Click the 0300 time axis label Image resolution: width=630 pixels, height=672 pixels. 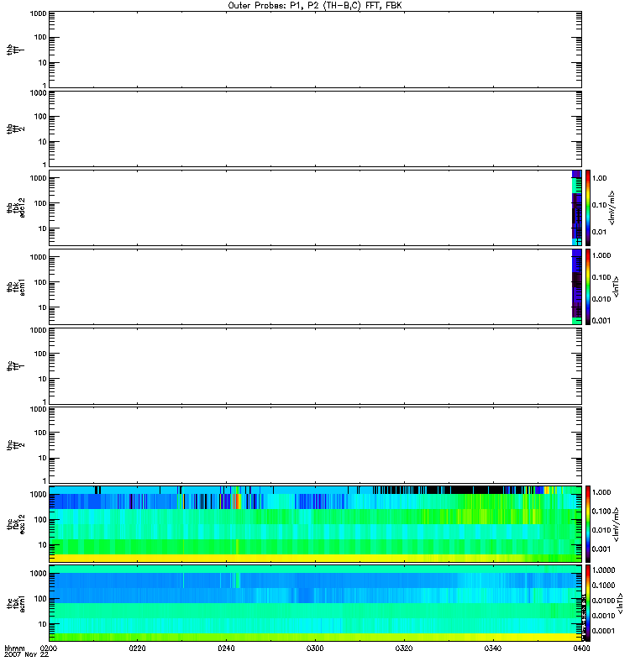(x=315, y=648)
